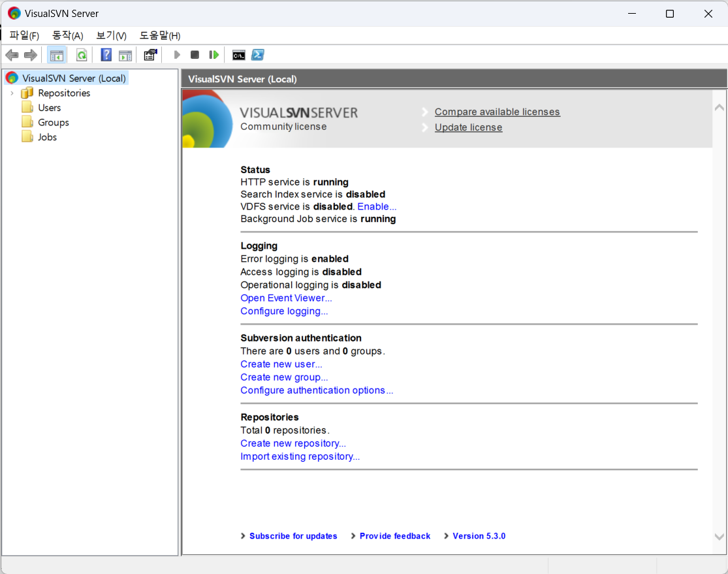This screenshot has width=728, height=574.
Task: Click Import existing repository... link
Action: tap(300, 456)
